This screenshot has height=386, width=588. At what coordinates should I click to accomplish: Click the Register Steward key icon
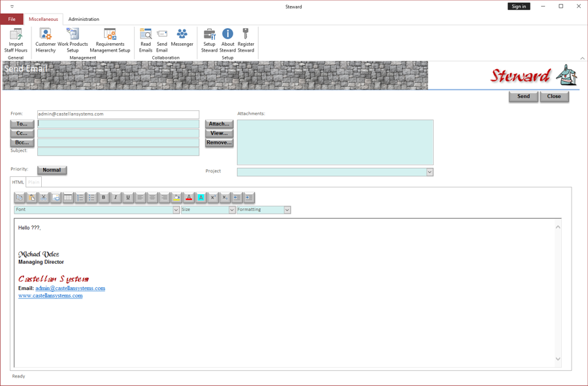tap(246, 40)
